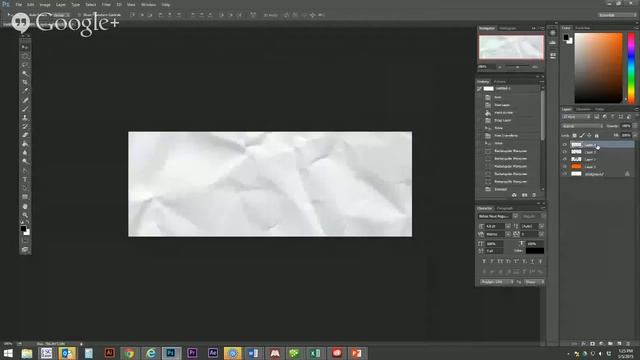Viewport: 640px width, 360px height.
Task: Hide the top selected layer via eye icon
Action: click(565, 144)
